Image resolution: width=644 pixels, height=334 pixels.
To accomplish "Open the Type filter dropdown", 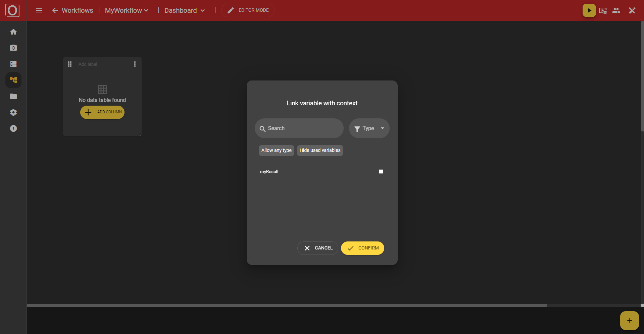I will 369,128.
